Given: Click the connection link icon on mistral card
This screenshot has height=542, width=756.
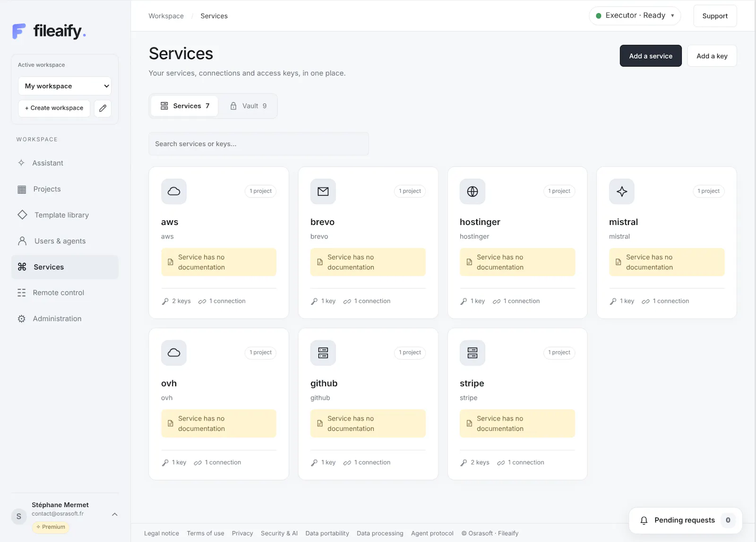Looking at the screenshot, I should tap(645, 301).
